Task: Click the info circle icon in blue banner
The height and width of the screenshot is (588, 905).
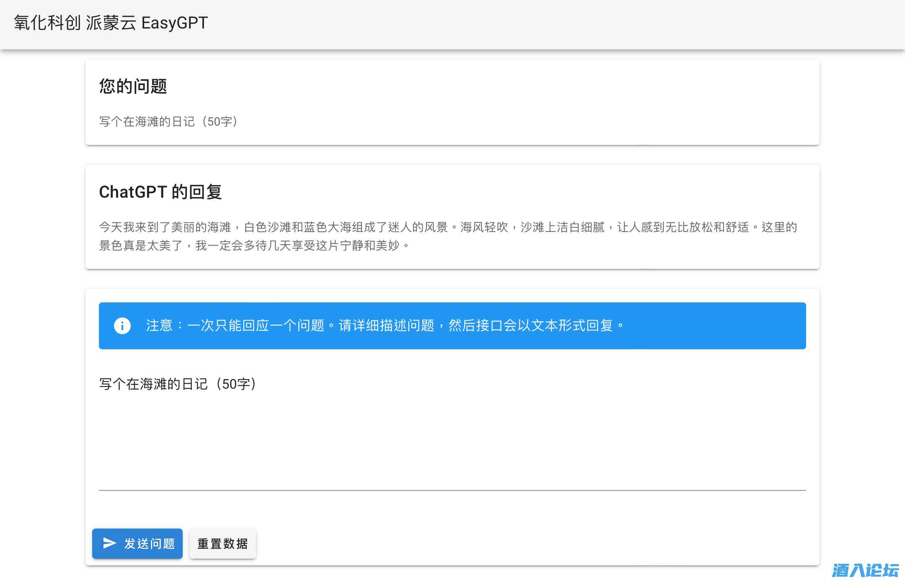Action: click(122, 325)
